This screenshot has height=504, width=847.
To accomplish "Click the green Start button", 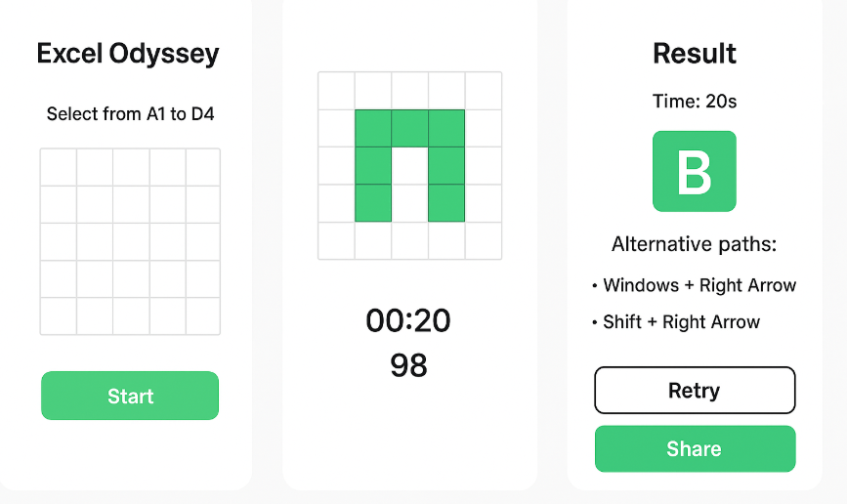I will point(130,396).
